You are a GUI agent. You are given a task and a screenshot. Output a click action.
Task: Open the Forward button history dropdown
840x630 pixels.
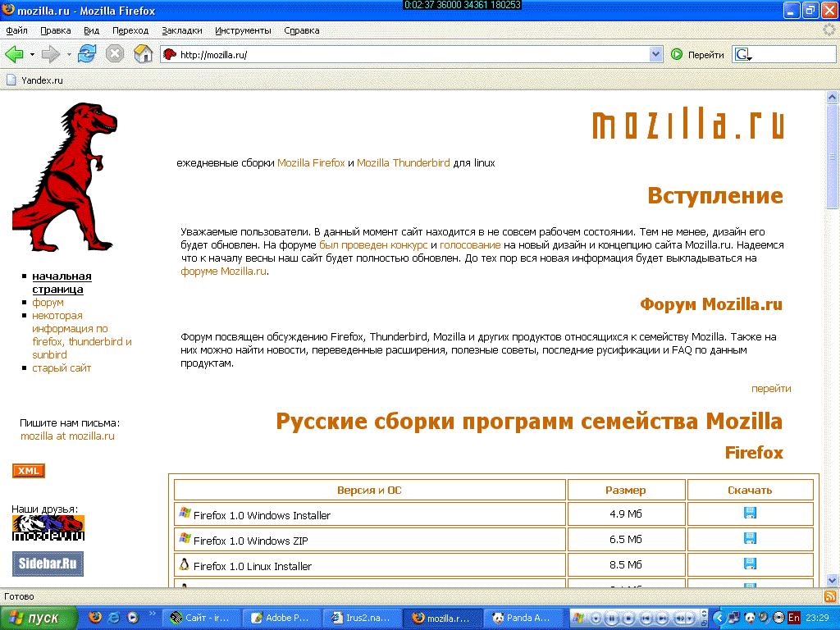[69, 55]
